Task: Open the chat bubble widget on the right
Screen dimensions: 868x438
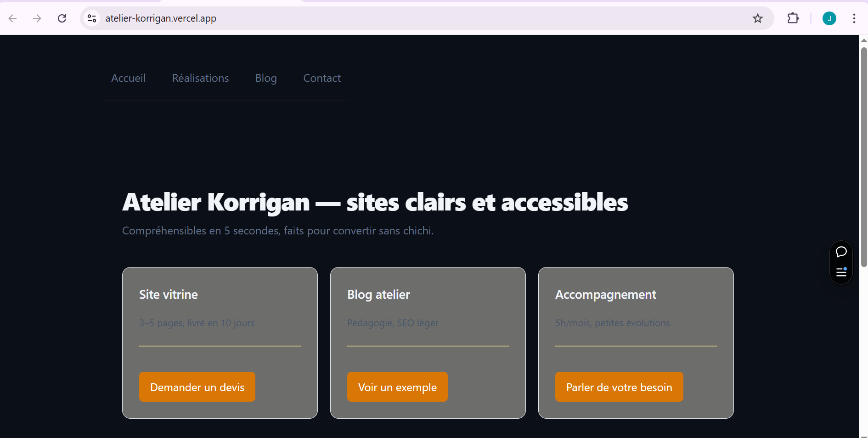Action: point(841,251)
